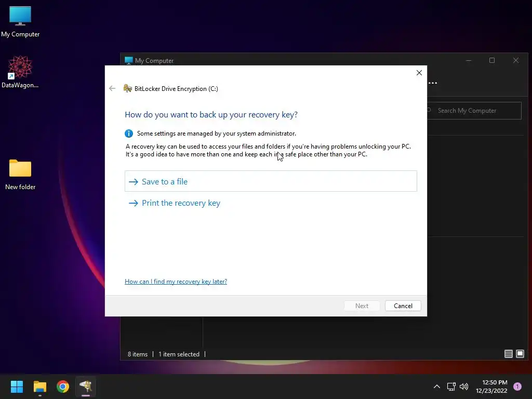
Task: Open the three-dots menu in My Computer window
Action: click(433, 83)
